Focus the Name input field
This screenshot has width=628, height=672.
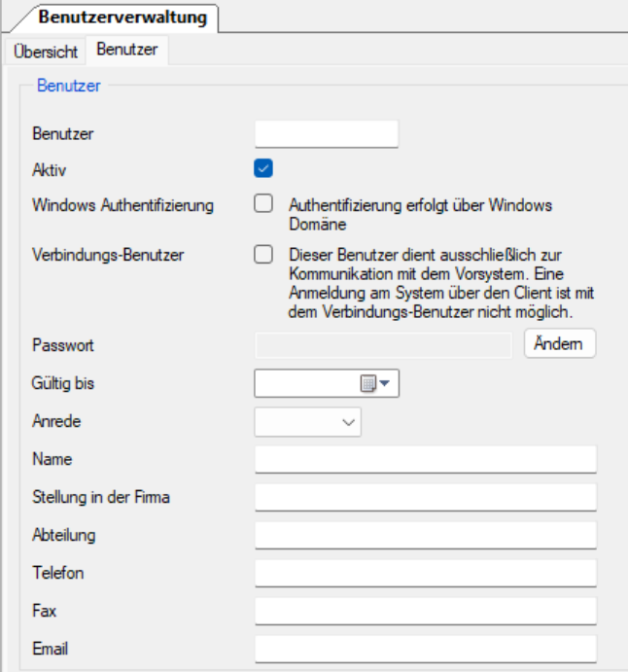425,459
